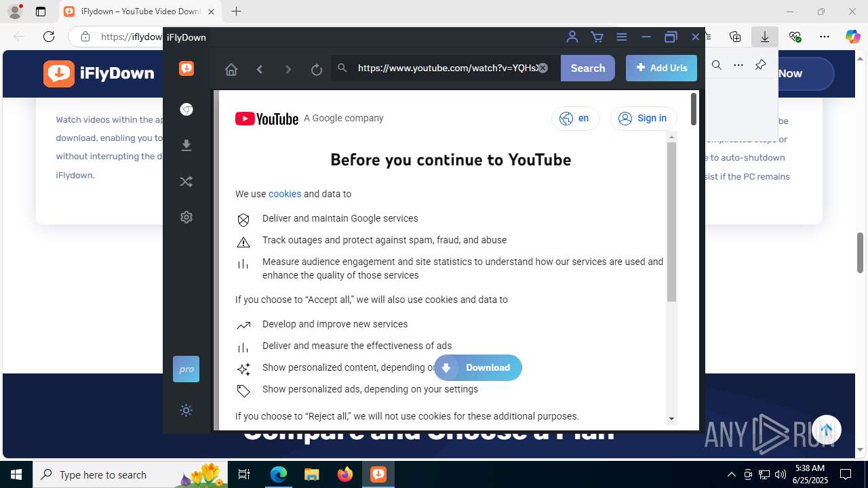Close the iFlydown Edge tab
Screen dimensions: 868x488
point(211,12)
